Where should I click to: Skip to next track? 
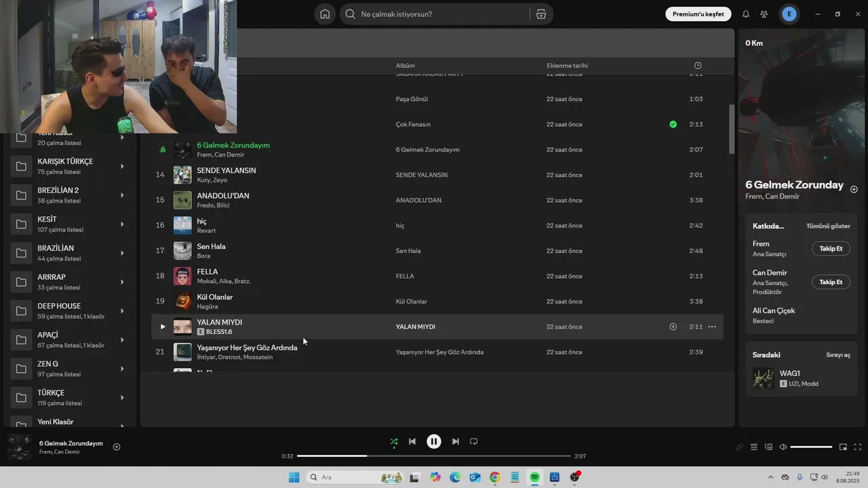(456, 441)
